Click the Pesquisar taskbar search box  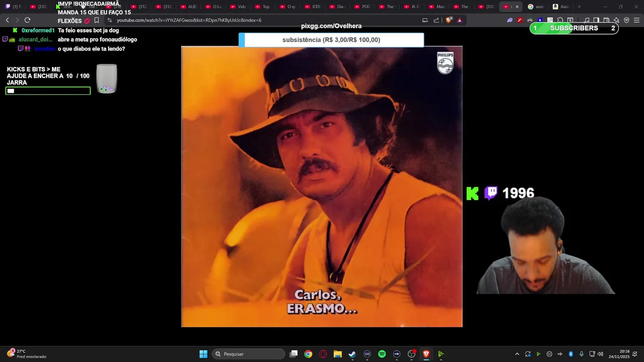(249, 354)
